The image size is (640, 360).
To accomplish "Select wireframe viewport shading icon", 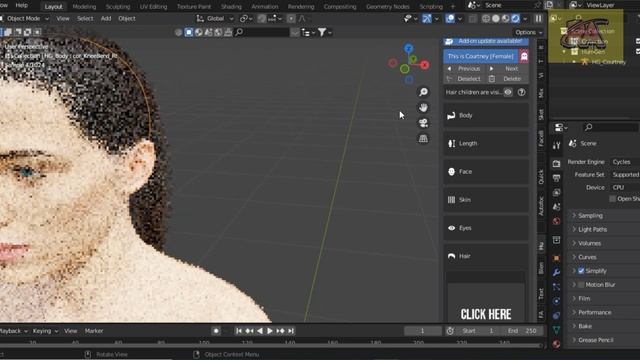I will [x=486, y=18].
